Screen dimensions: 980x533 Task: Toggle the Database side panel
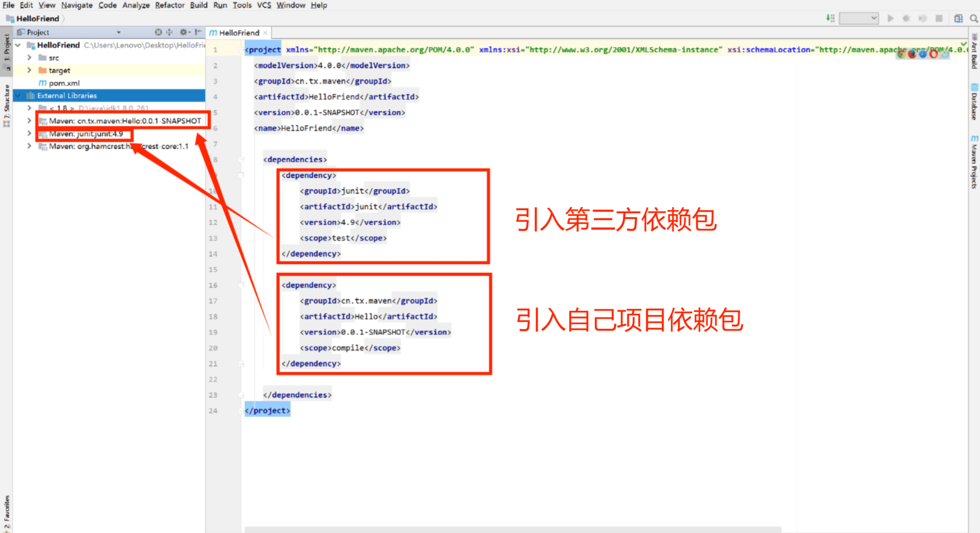974,102
